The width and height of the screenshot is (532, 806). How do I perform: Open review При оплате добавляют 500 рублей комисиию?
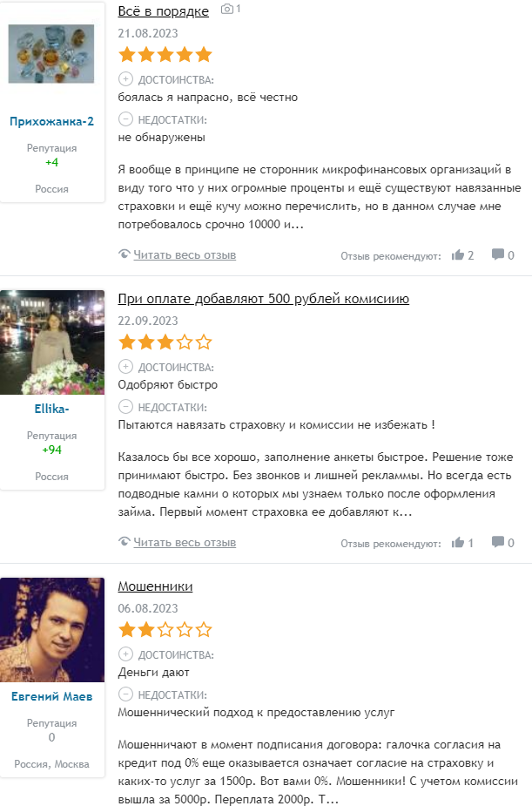264,299
